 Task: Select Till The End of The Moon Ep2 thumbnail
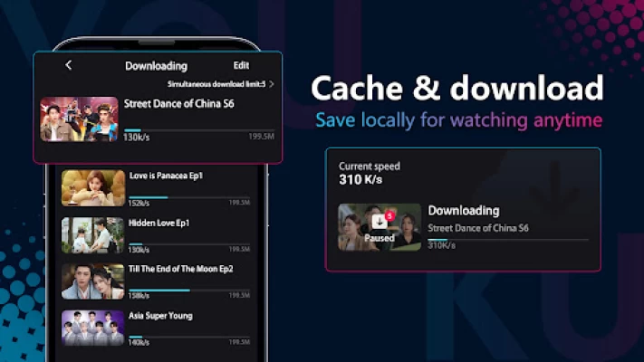pos(92,281)
